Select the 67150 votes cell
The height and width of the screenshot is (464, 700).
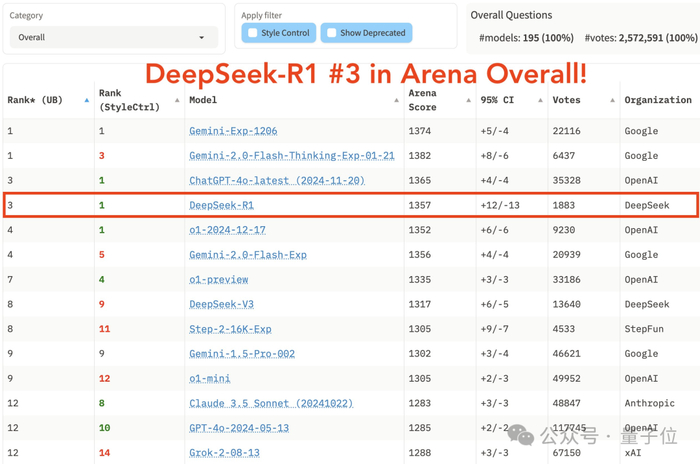tap(567, 453)
